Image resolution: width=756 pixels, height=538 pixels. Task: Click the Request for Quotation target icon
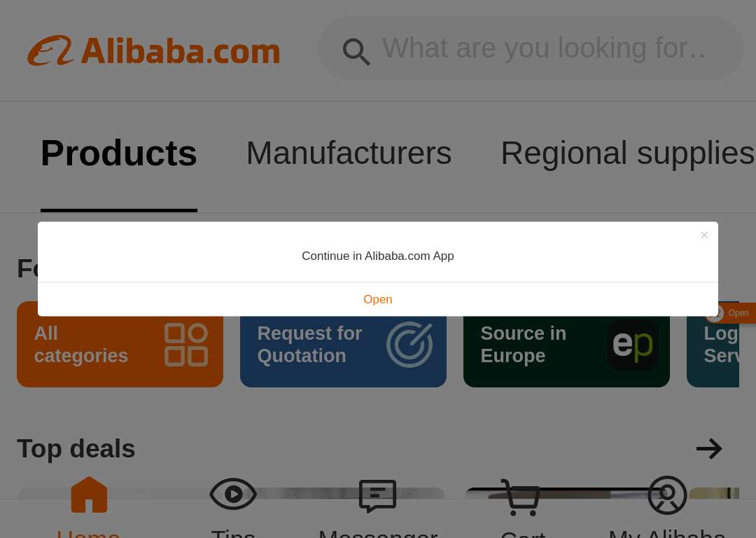pos(409,345)
